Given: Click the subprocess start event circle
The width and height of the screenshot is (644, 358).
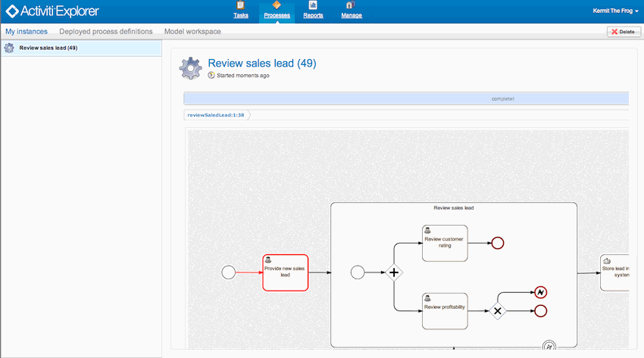Looking at the screenshot, I should (x=358, y=272).
